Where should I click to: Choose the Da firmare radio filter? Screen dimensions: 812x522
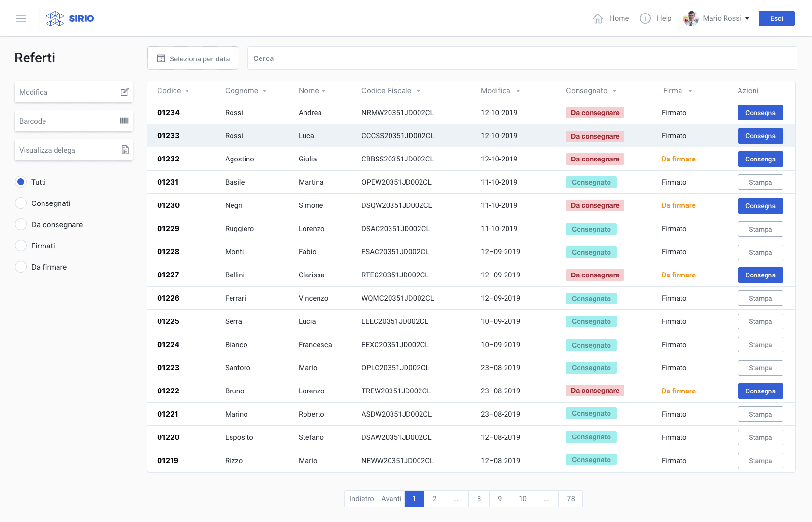21,267
